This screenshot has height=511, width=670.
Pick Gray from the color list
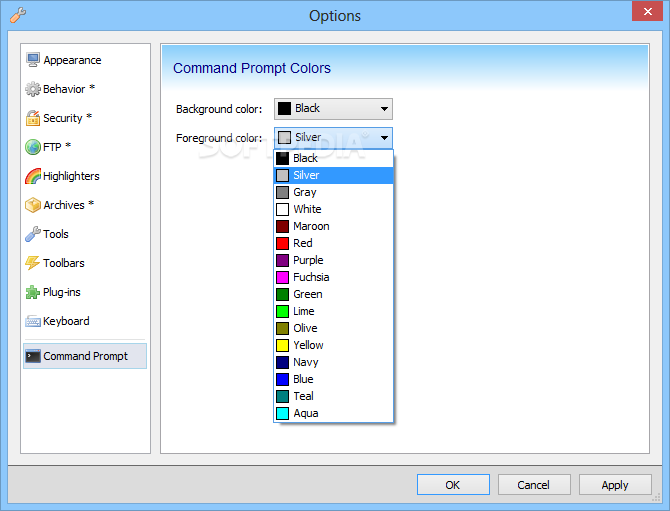(x=333, y=192)
